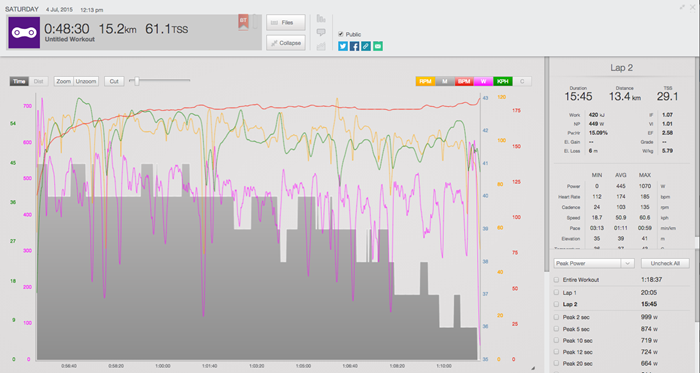The width and height of the screenshot is (700, 373).
Task: Share workout via email icon
Action: [378, 46]
